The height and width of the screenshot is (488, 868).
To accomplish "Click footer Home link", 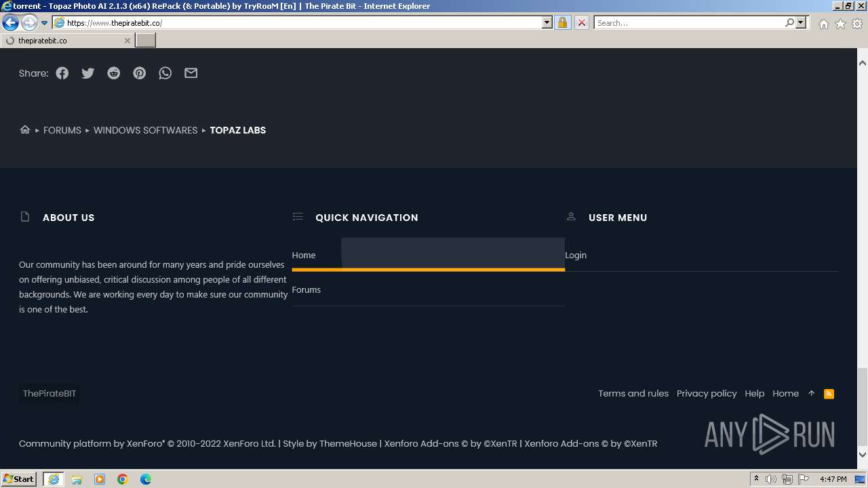I will [x=785, y=393].
